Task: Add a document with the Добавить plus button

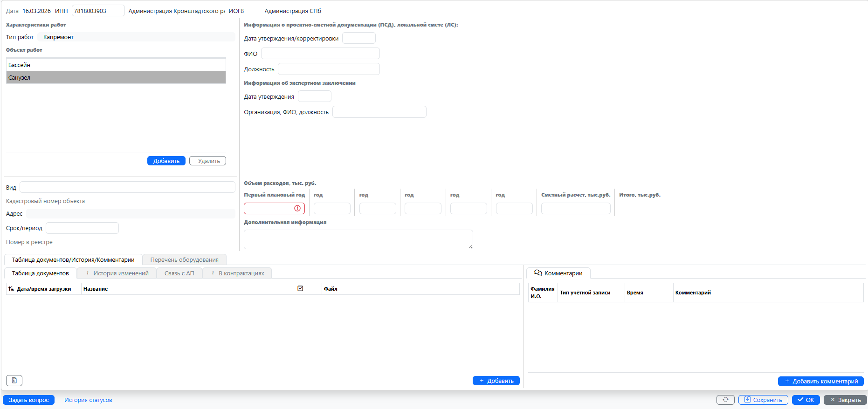Action: tap(496, 381)
